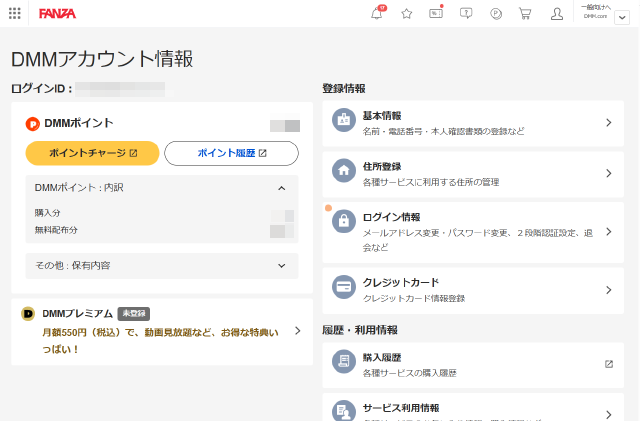
Task: Click the FANZA logo
Action: click(57, 14)
